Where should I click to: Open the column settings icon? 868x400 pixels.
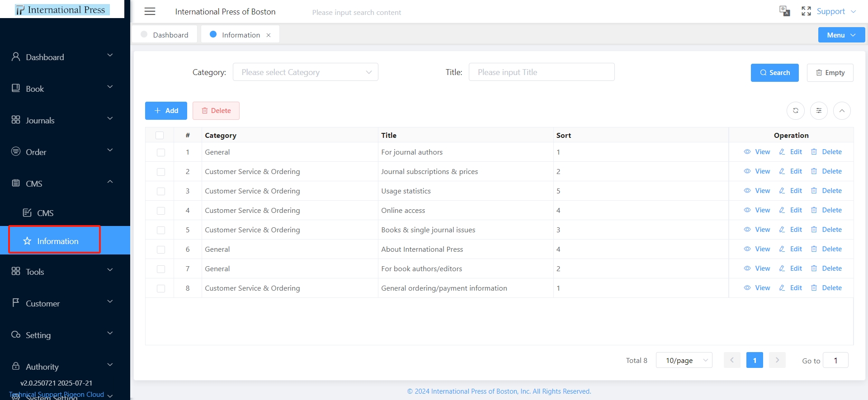tap(819, 111)
